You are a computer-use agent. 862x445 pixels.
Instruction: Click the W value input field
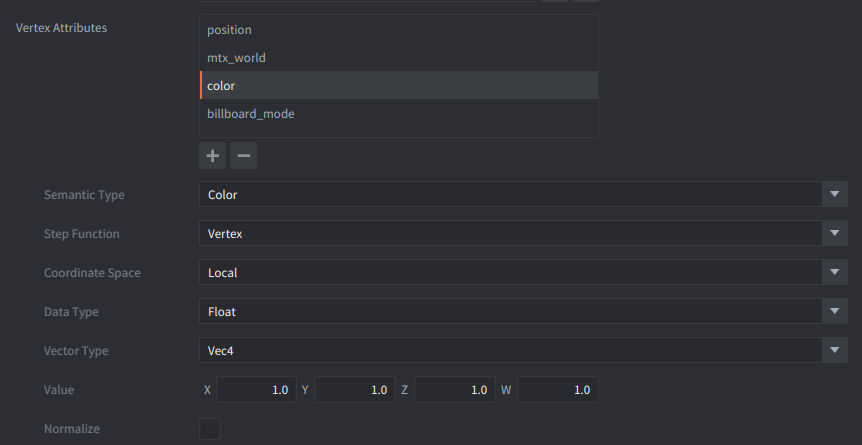pyautogui.click(x=557, y=390)
